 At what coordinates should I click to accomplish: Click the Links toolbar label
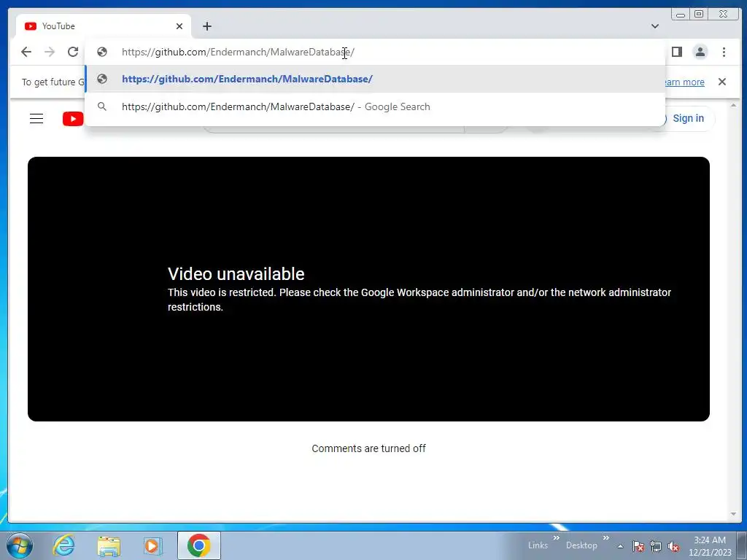click(538, 545)
